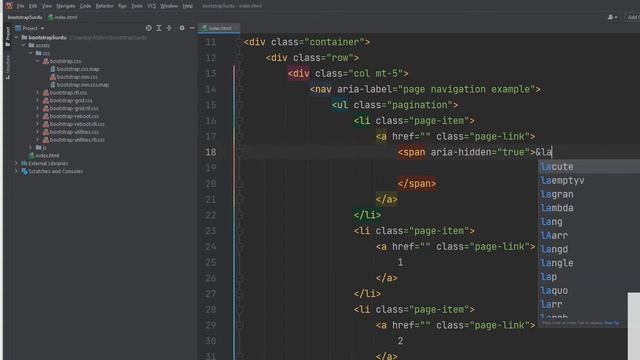
Task: Click the fold marker on line 14
Action: (240, 89)
